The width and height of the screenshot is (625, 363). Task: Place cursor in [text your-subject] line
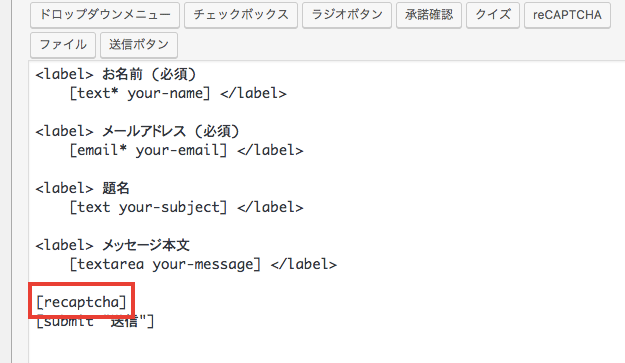[187, 207]
